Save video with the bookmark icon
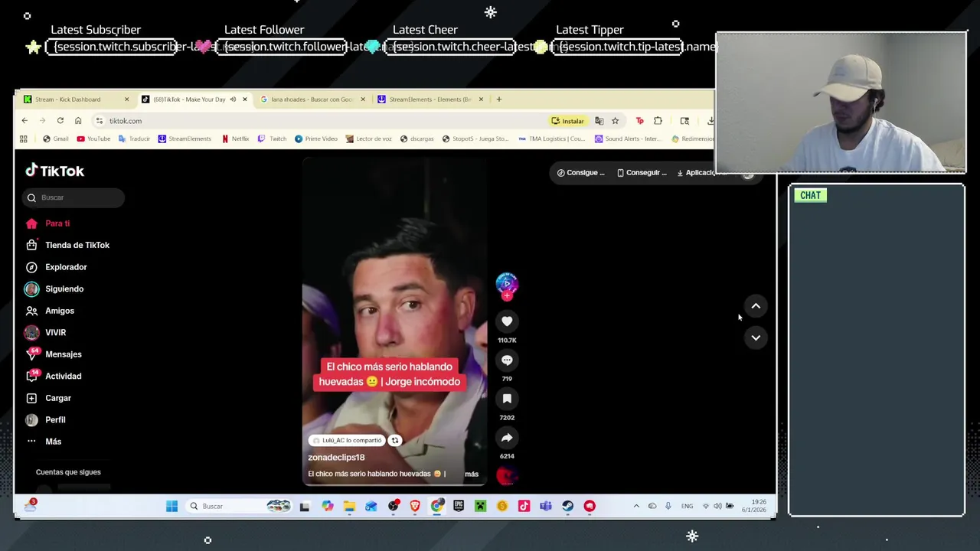This screenshot has height=551, width=980. click(x=507, y=399)
